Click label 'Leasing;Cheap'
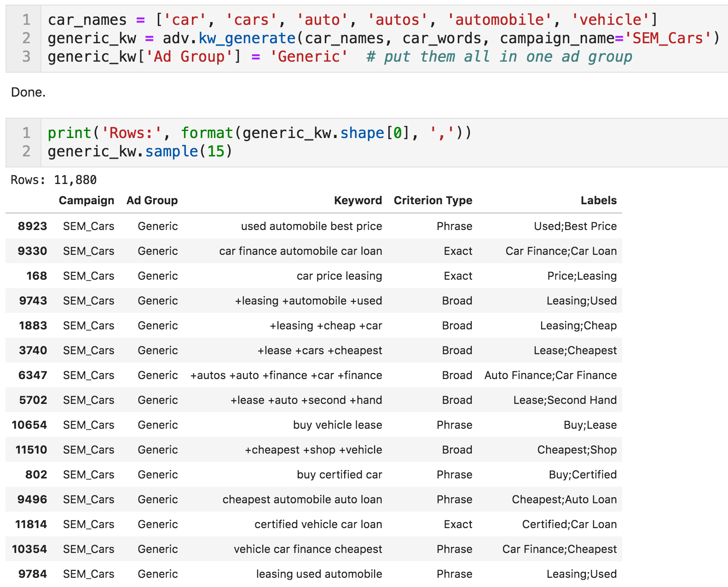 [x=578, y=326]
